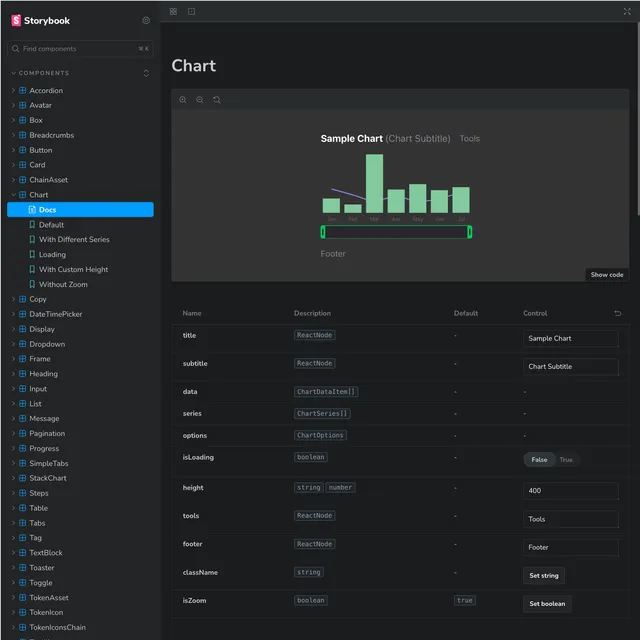Zoom in on chart preview

[182, 100]
